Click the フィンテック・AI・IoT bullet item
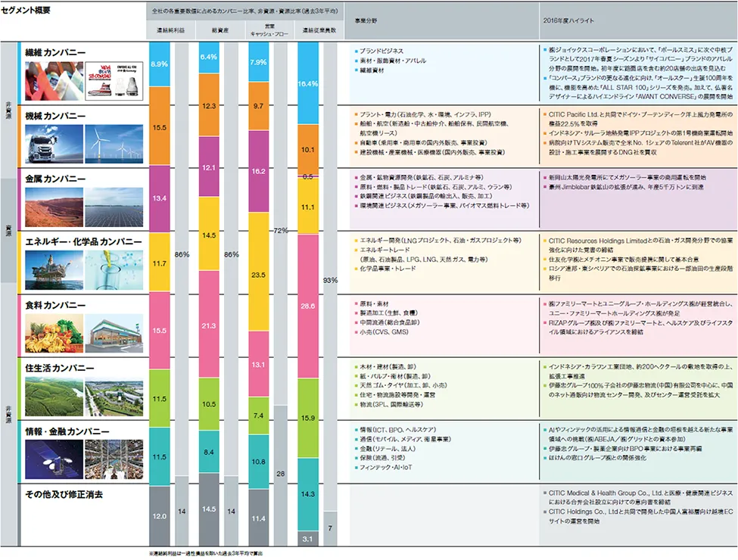Viewport: 738px width, 560px height. pos(384,467)
